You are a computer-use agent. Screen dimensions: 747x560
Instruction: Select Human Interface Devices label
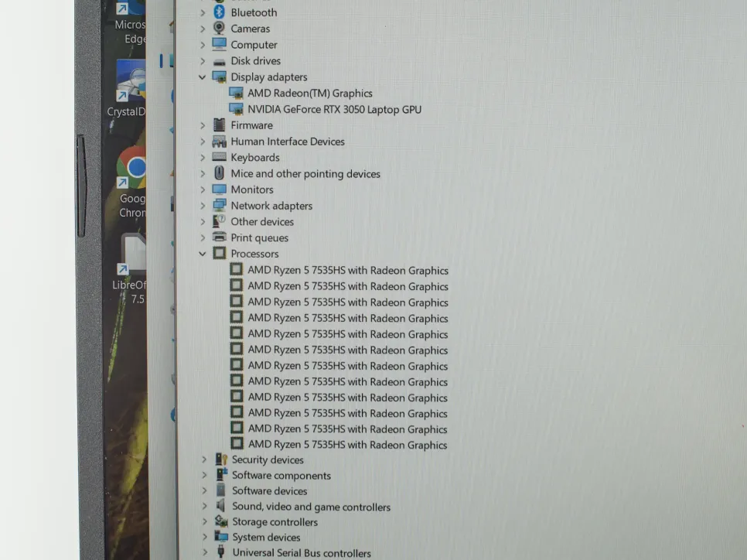click(287, 142)
